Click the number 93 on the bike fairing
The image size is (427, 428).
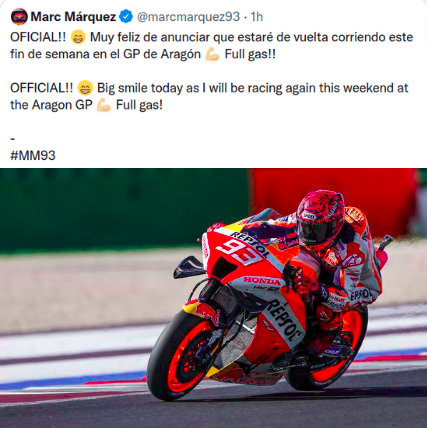239,253
